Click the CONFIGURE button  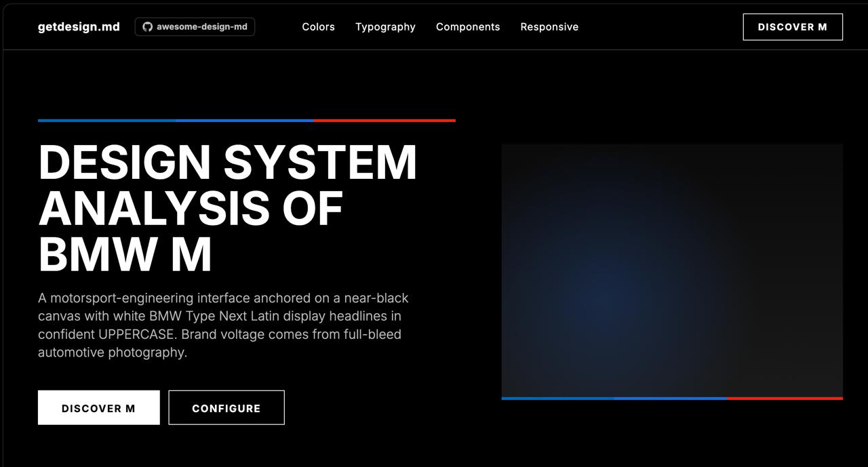[x=226, y=407]
